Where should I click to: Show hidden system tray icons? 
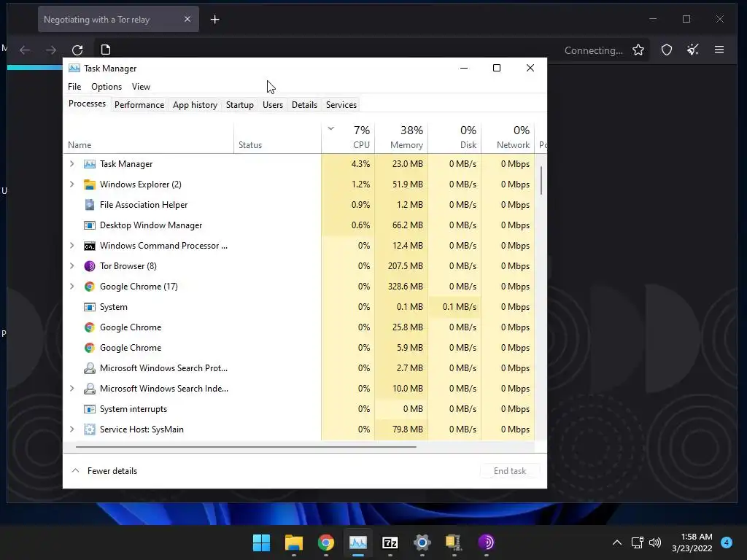pos(617,542)
